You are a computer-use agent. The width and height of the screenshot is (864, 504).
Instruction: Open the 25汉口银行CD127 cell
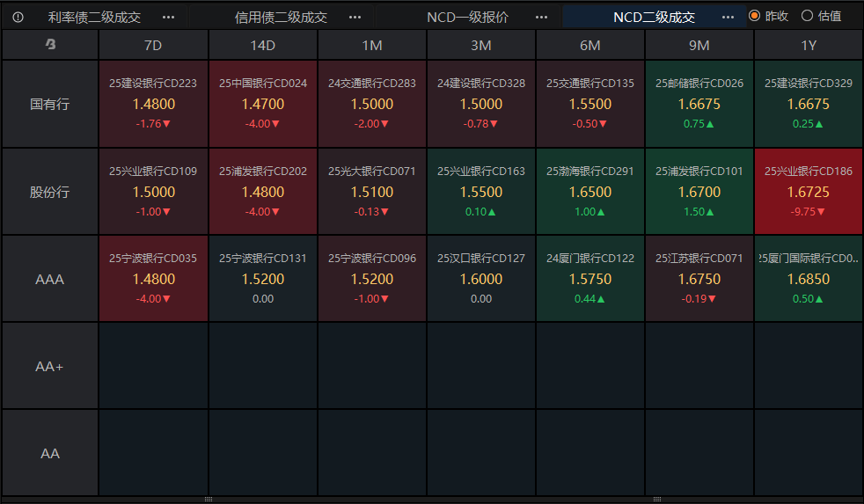(x=481, y=279)
